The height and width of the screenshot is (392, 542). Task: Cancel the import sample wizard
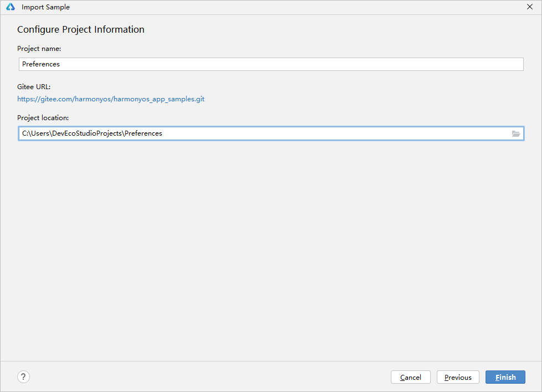click(411, 377)
